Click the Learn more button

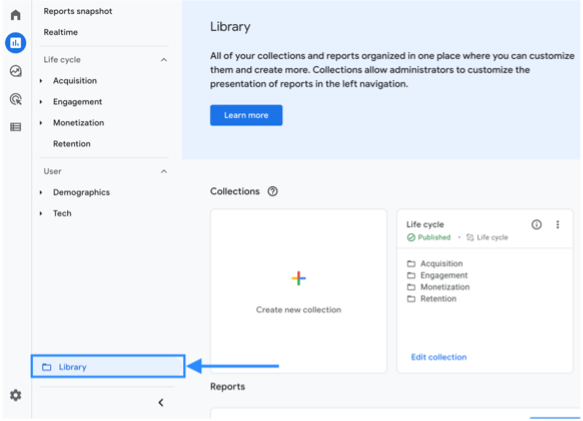246,115
